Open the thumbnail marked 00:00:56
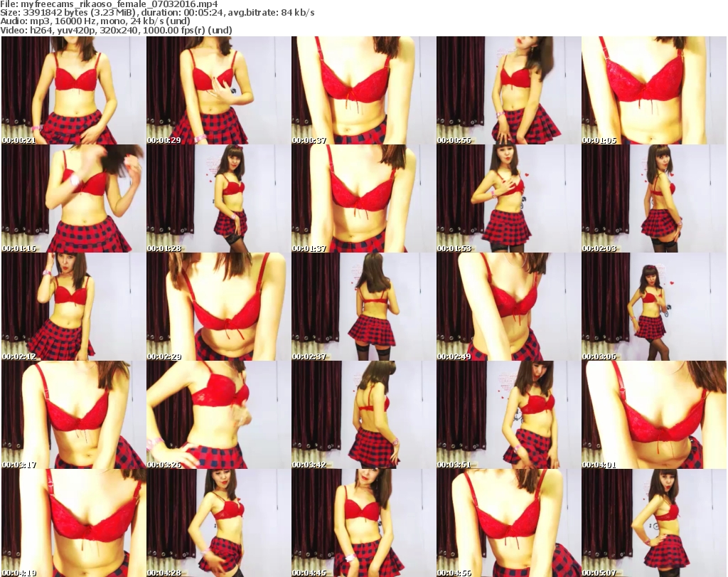This screenshot has width=728, height=577. click(508, 90)
